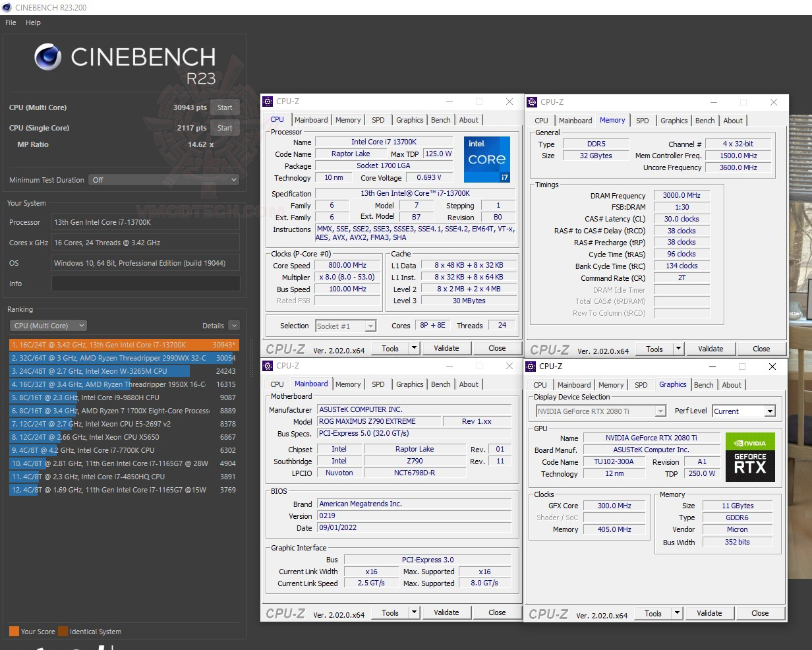Select the Core i7-4850HQ ranking row
The image size is (812, 650).
(124, 477)
